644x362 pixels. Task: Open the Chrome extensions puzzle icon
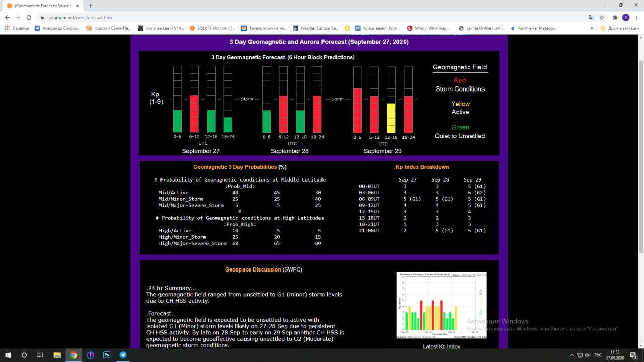tap(615, 17)
